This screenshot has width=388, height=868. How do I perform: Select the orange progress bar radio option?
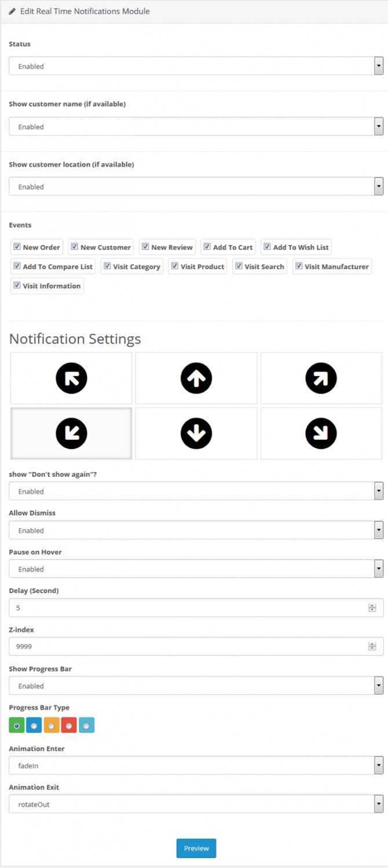tap(52, 725)
